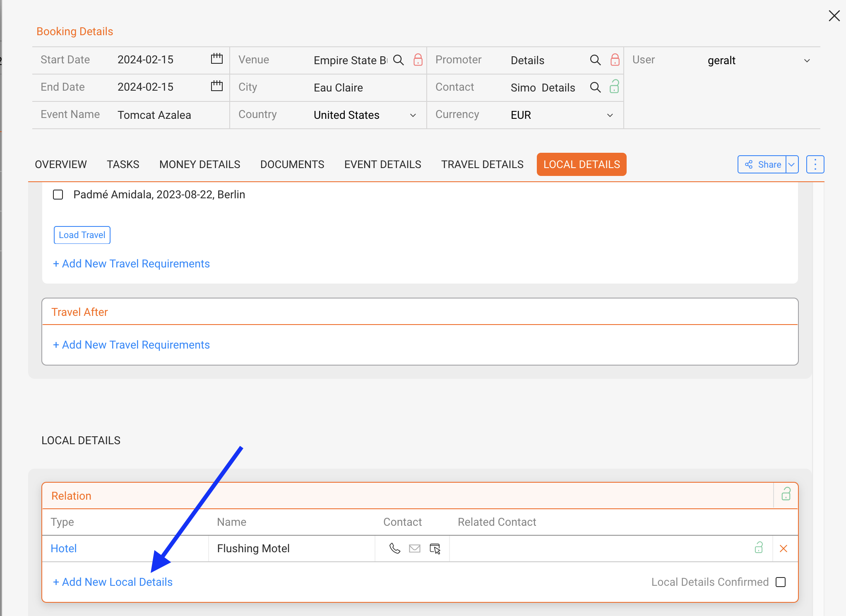Image resolution: width=846 pixels, height=616 pixels.
Task: Click the red lock icon beside Venue
Action: (x=418, y=60)
